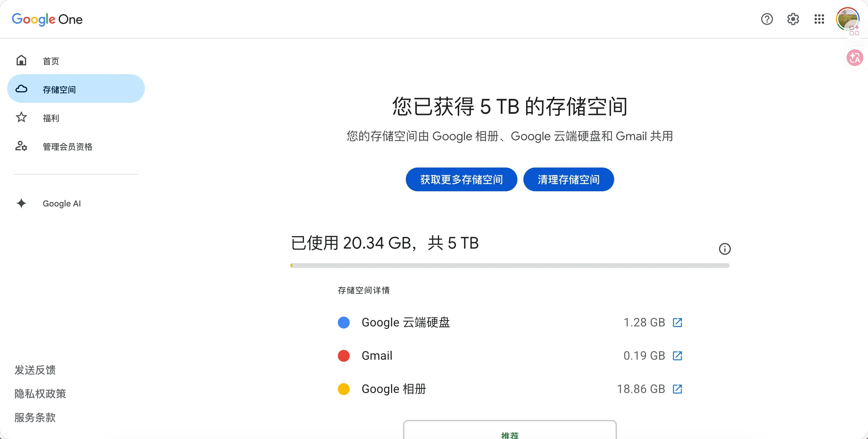
Task: Click the subtitle about storage shared with Gmail
Action: pyautogui.click(x=510, y=136)
